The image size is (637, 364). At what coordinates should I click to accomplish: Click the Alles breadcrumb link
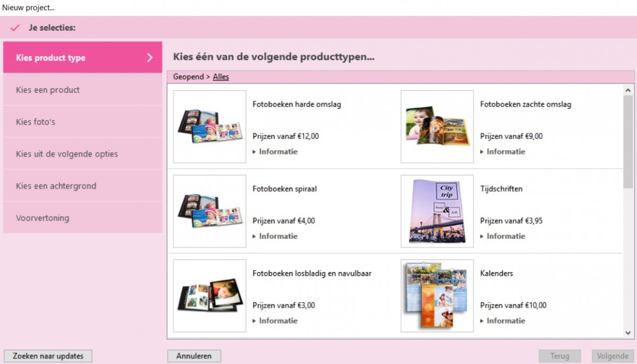tap(221, 77)
